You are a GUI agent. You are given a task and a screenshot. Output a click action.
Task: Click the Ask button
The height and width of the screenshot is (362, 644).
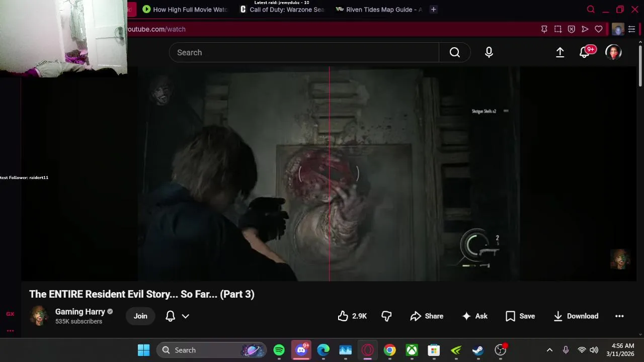(475, 316)
